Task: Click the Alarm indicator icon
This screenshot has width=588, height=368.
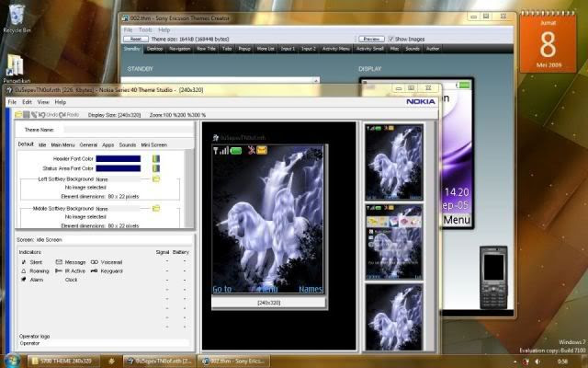Action: coord(24,280)
